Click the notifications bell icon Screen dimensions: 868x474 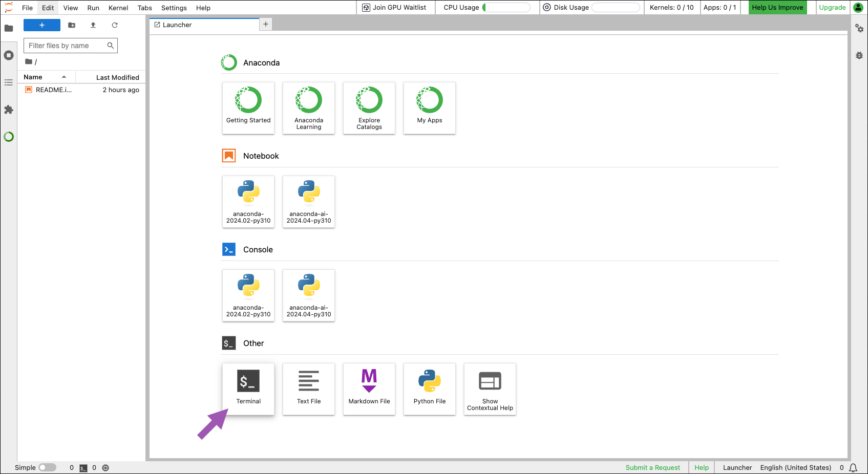(853, 468)
